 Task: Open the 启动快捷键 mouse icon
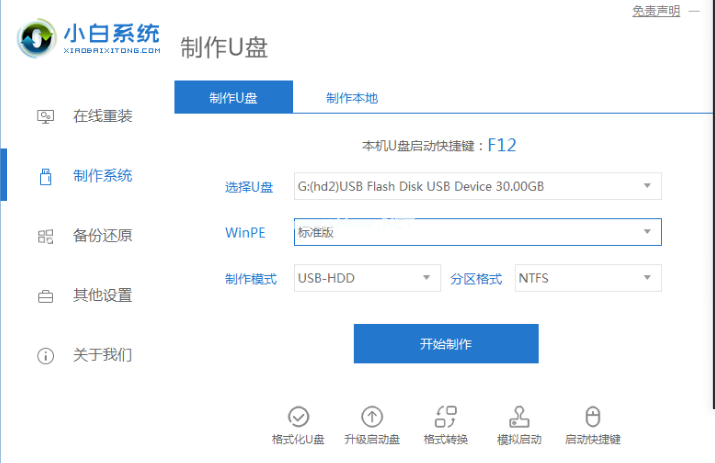(592, 418)
